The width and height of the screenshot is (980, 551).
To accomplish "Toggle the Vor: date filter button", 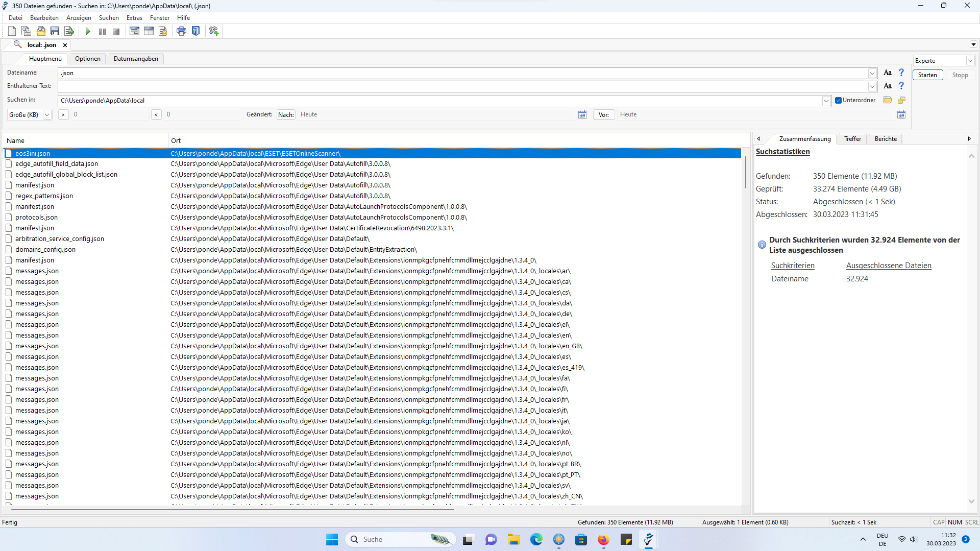I will (x=604, y=115).
